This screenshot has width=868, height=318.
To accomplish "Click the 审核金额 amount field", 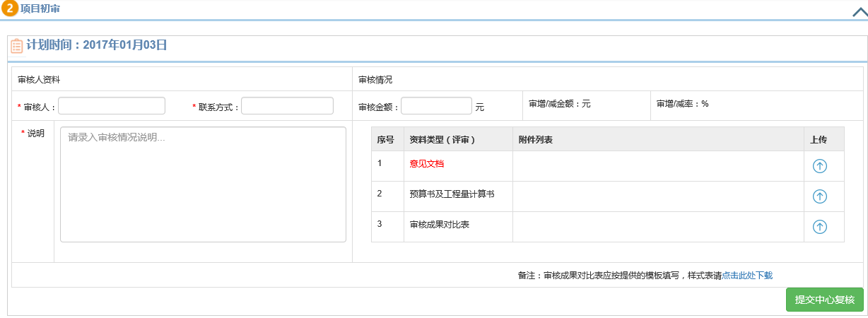I will [x=436, y=106].
